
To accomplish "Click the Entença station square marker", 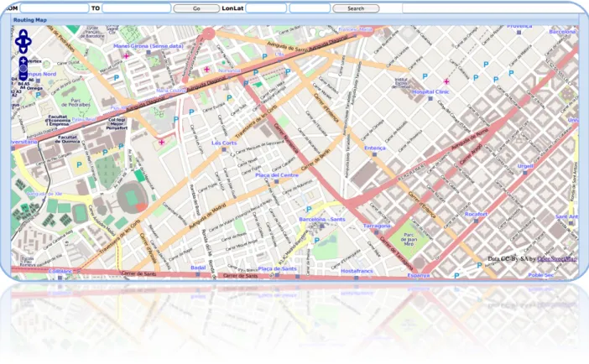I will click(374, 154).
